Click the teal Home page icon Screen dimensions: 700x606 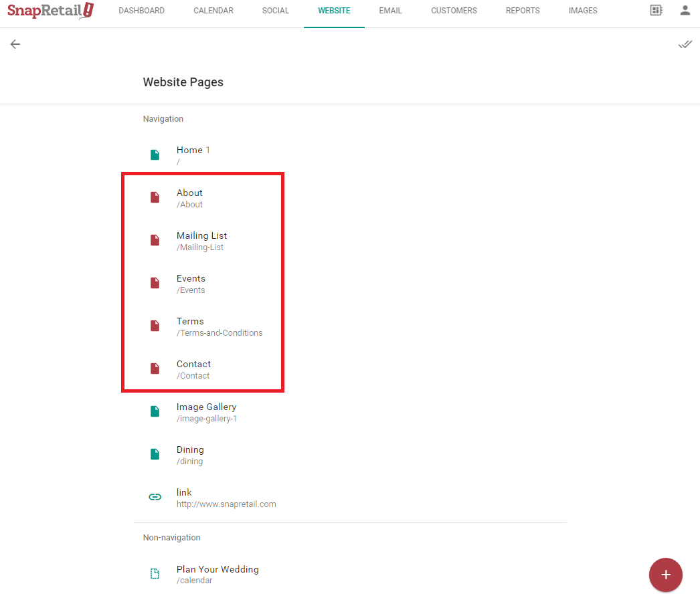pos(155,155)
